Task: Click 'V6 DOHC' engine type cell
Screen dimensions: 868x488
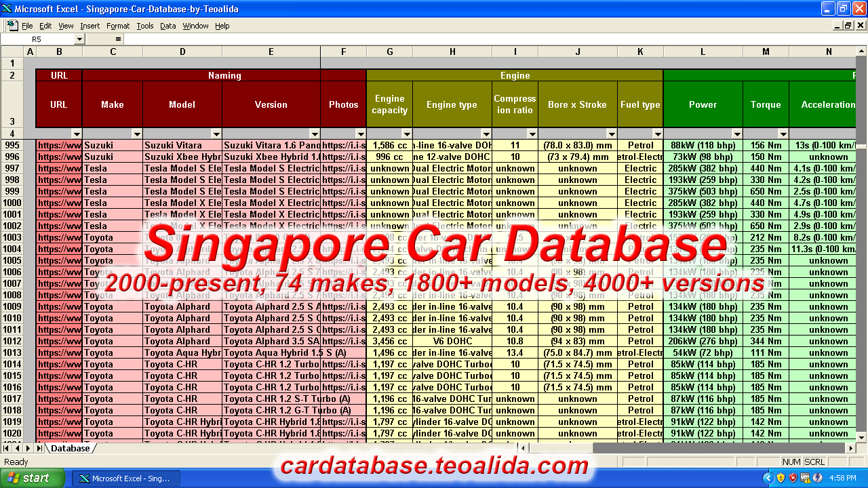Action: [452, 341]
